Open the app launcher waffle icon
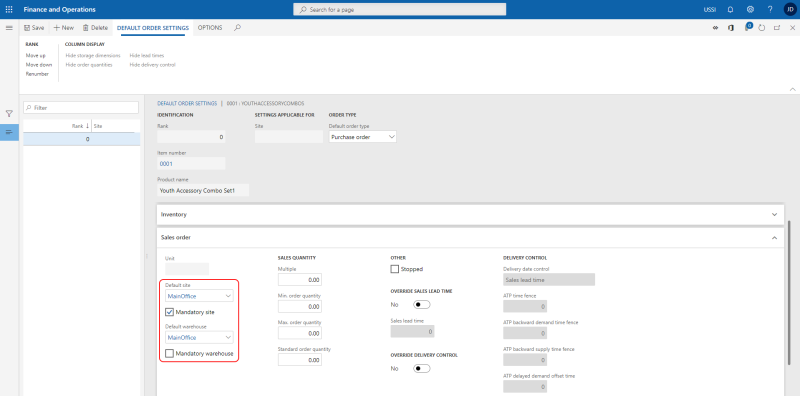Screen dimensions: 800x396 [x=9, y=9]
